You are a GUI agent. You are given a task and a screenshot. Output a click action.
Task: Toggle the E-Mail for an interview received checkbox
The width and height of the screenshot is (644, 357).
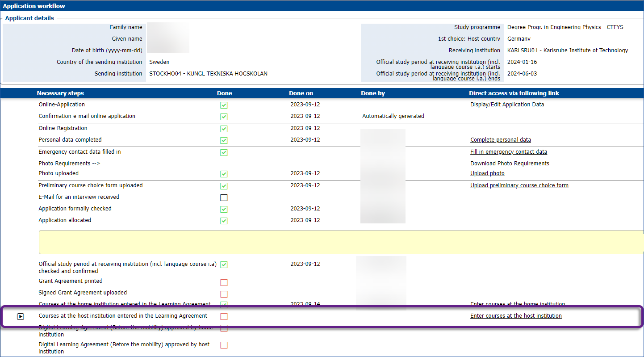coord(224,197)
